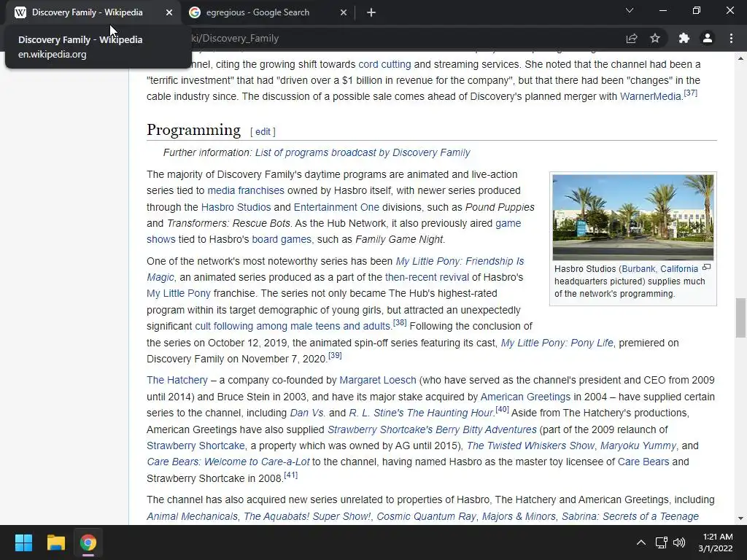This screenshot has width=747, height=560.
Task: Open the volume speaker tray icon
Action: pyautogui.click(x=679, y=542)
